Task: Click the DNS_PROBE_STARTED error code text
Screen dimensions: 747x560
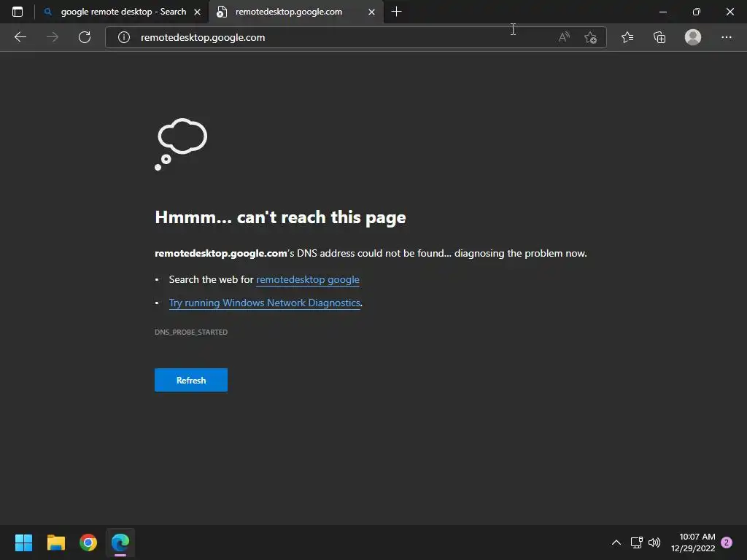Action: click(191, 332)
